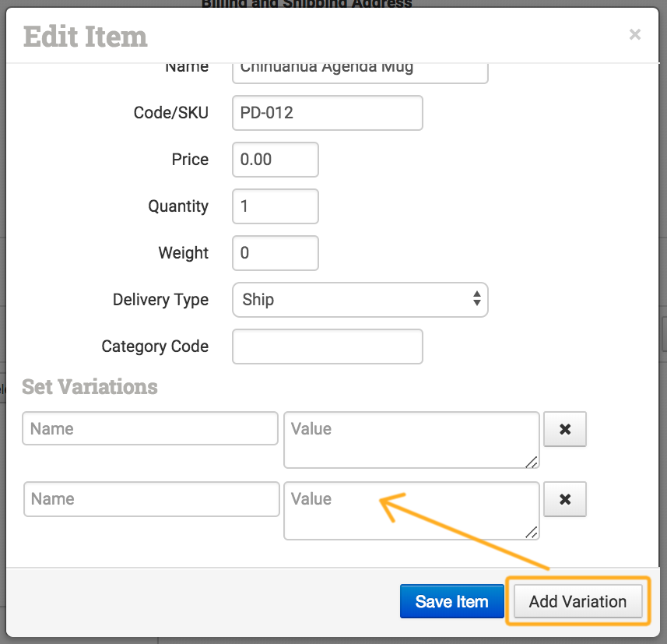Focus the empty Category Code field

click(327, 347)
